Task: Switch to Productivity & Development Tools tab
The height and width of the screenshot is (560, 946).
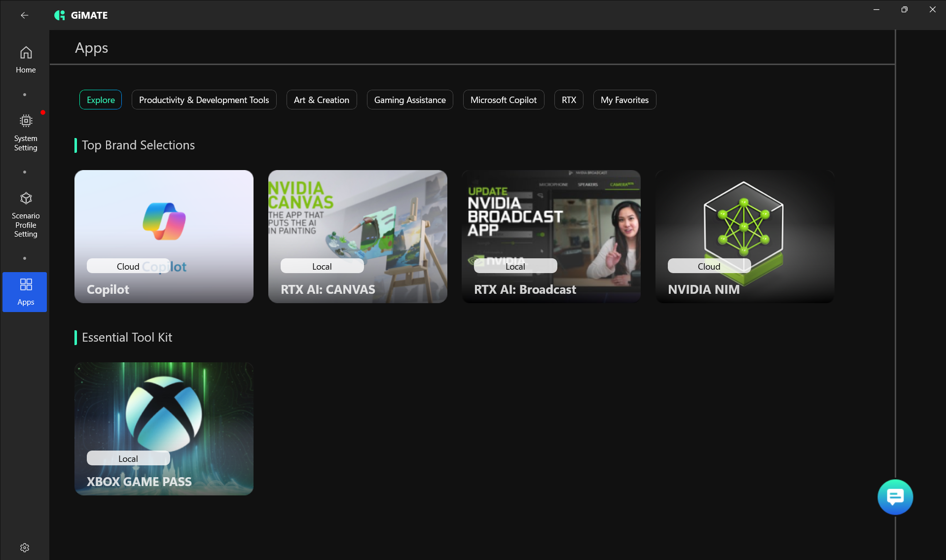Action: coord(204,100)
